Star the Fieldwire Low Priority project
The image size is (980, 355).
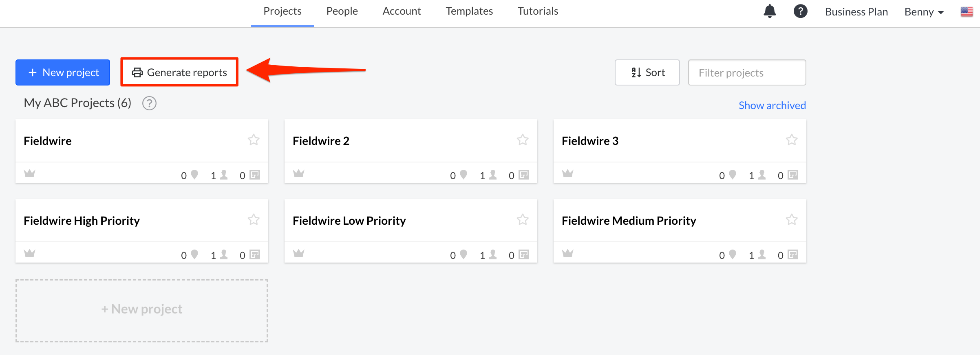523,220
